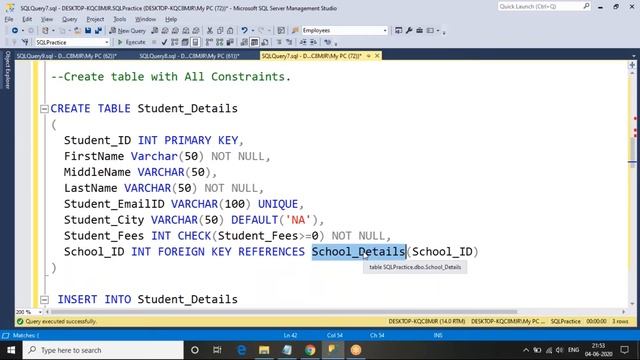Screen dimensions: 640x360
Task: Click the Save file icon
Action: (88, 31)
